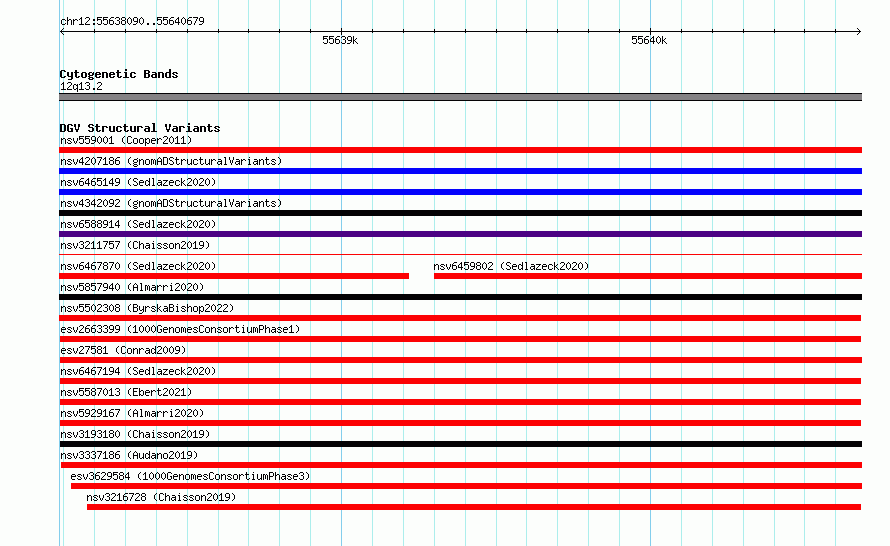Click the nsv559001 (Cooper2011) variant label
Image resolution: width=890 pixels, height=546 pixels.
[x=126, y=140]
